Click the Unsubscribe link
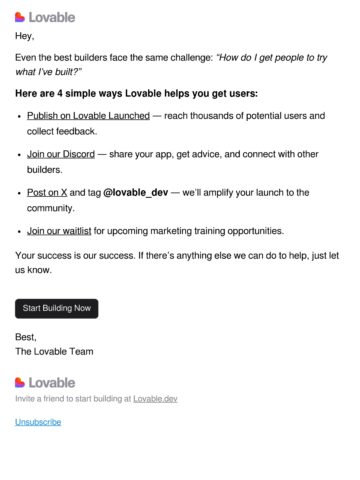Image resolution: width=360 pixels, height=480 pixels. point(38,422)
